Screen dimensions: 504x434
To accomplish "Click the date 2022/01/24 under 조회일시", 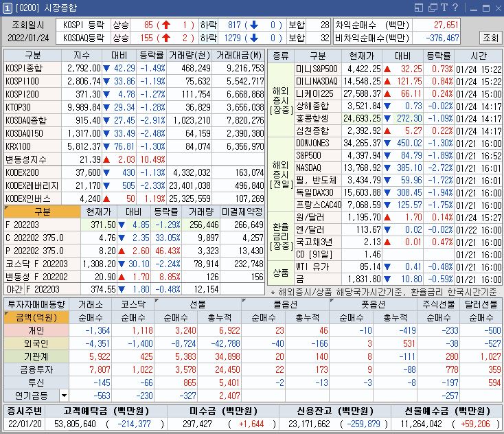I will pyautogui.click(x=28, y=38).
